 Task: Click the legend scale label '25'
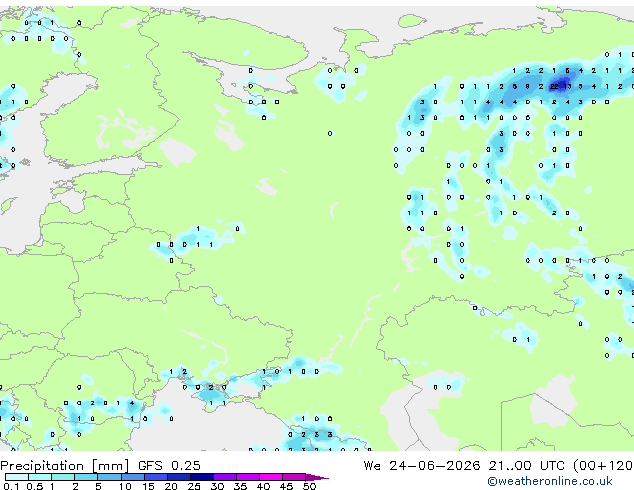pos(194,486)
